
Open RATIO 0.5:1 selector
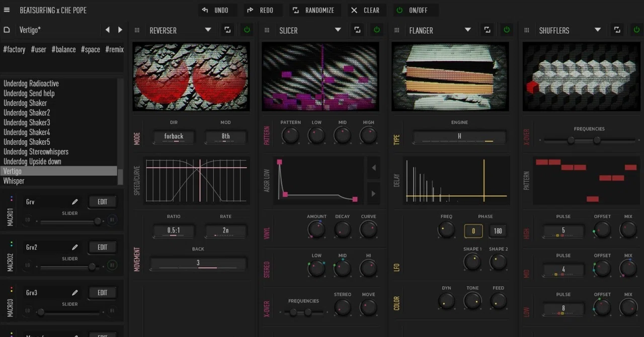174,231
